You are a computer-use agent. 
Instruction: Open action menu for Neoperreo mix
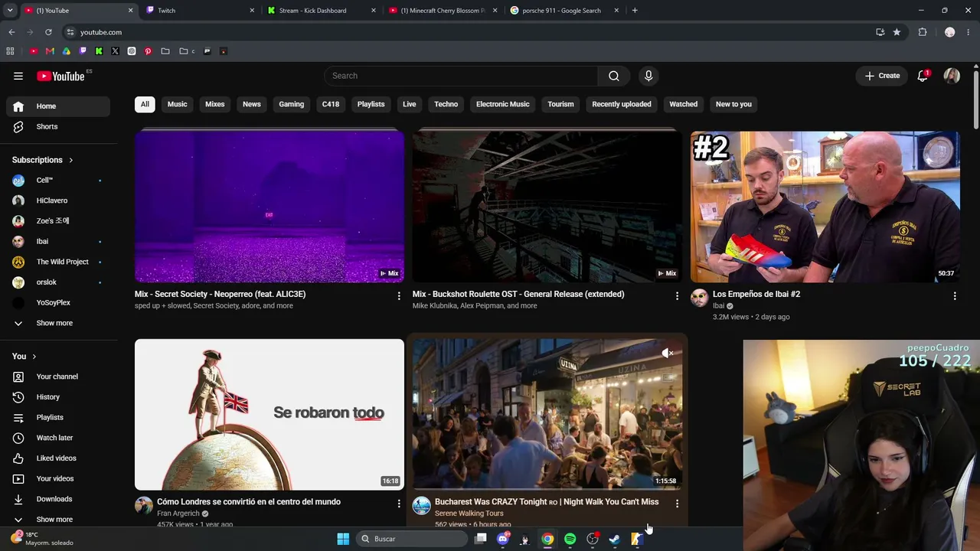tap(399, 295)
